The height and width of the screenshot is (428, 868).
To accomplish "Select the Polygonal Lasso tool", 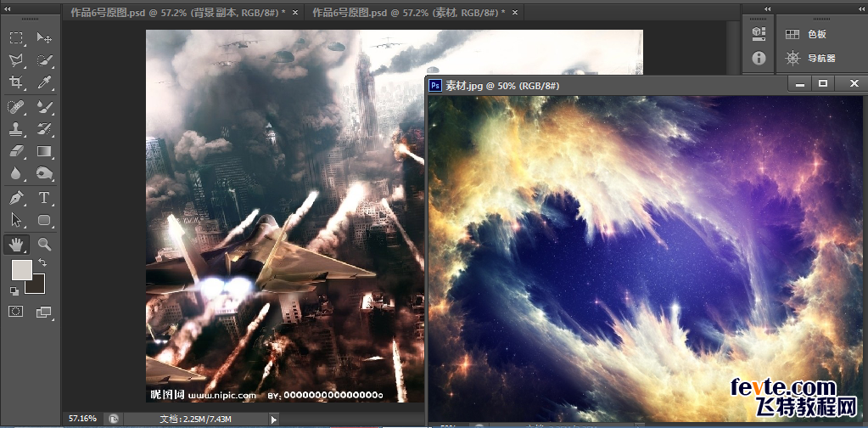I will 16,59.
